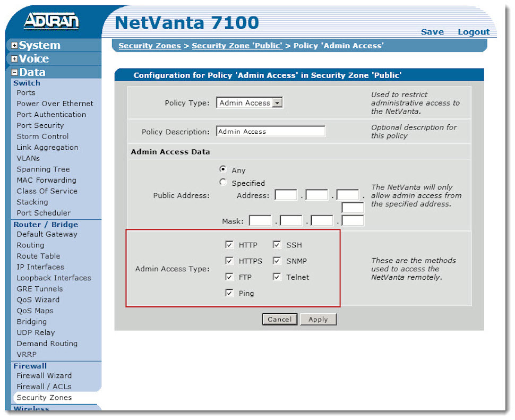Open QoS Maps page
This screenshot has height=420, width=515.
[35, 311]
